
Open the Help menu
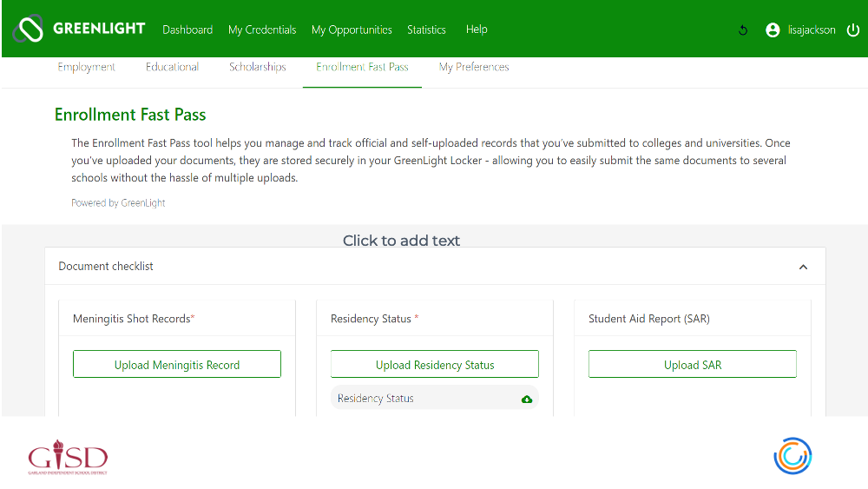tap(477, 30)
